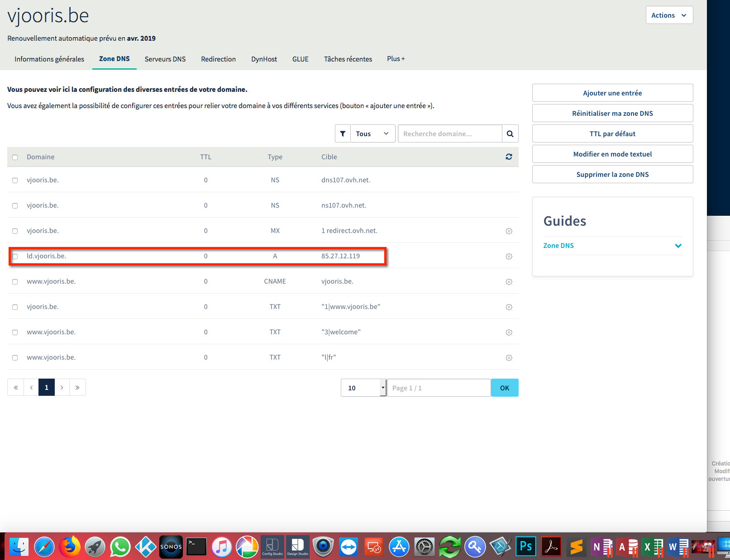Switch to the GLUE tab
Image resolution: width=730 pixels, height=560 pixels.
click(301, 59)
